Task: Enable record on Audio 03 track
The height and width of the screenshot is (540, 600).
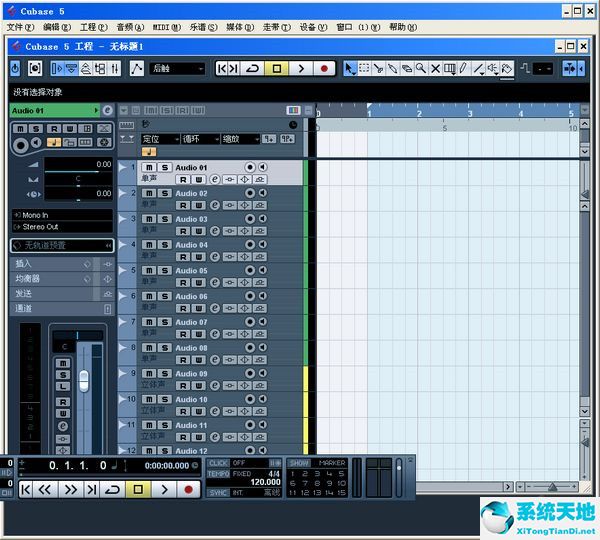Action: click(x=250, y=219)
